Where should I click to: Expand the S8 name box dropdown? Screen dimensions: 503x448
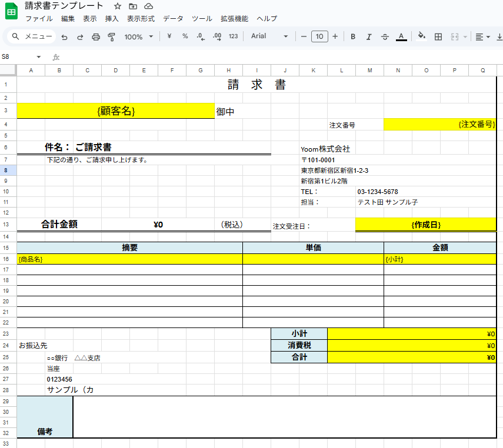click(38, 57)
